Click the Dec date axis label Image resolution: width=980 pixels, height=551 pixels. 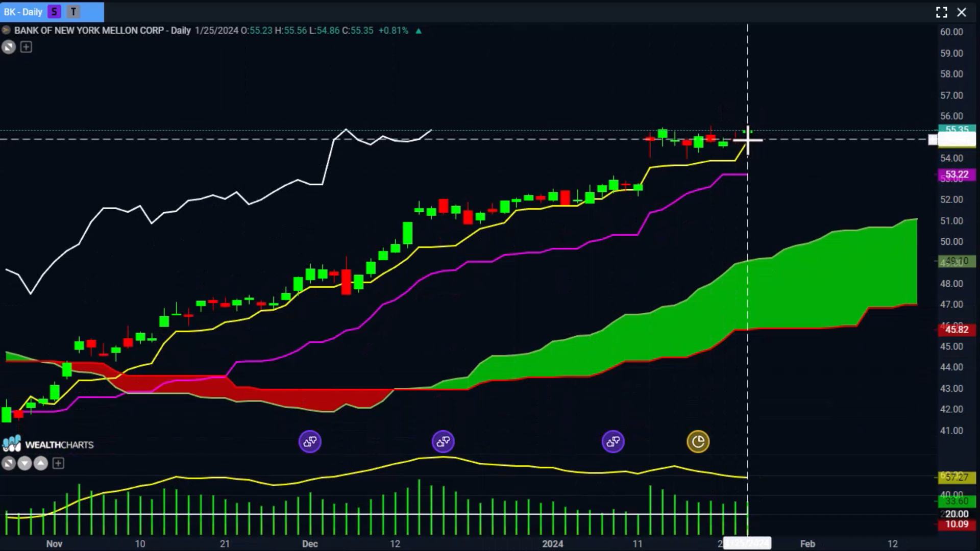point(310,544)
